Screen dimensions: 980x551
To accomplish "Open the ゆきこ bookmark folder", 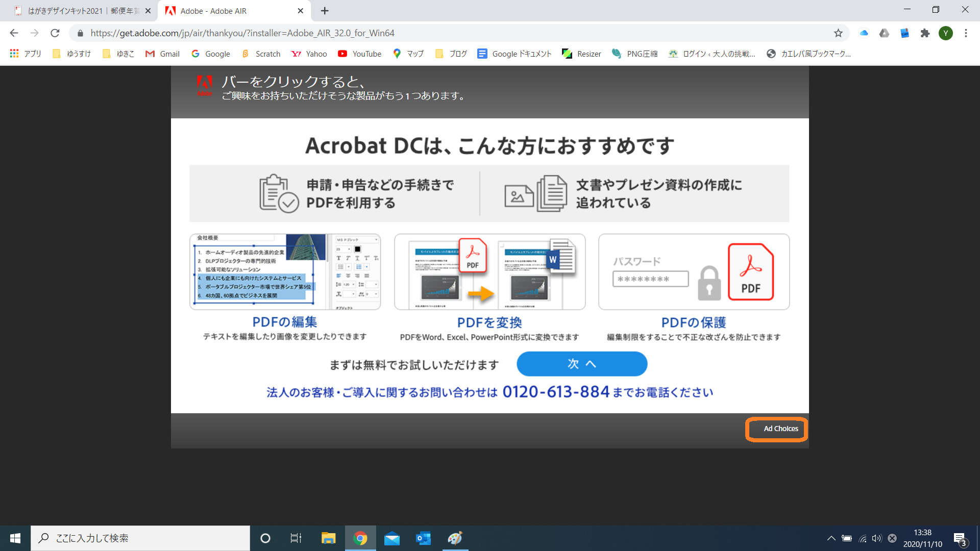I will (118, 54).
